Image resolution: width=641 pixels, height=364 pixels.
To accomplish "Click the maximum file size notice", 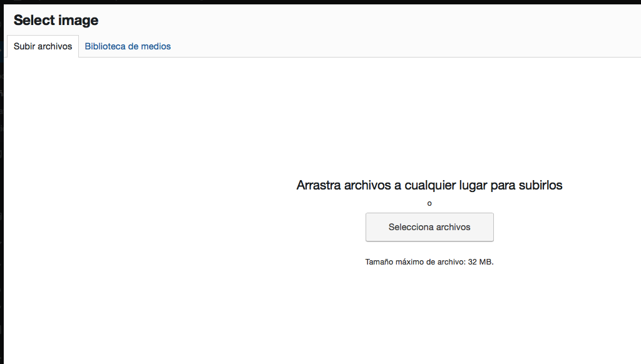I will click(429, 261).
